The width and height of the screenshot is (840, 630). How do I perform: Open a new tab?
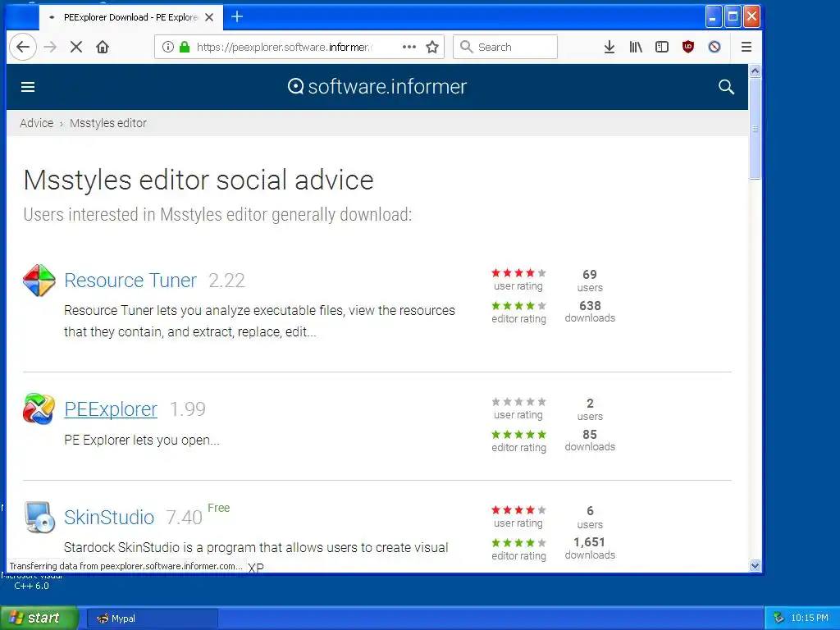[x=237, y=16]
